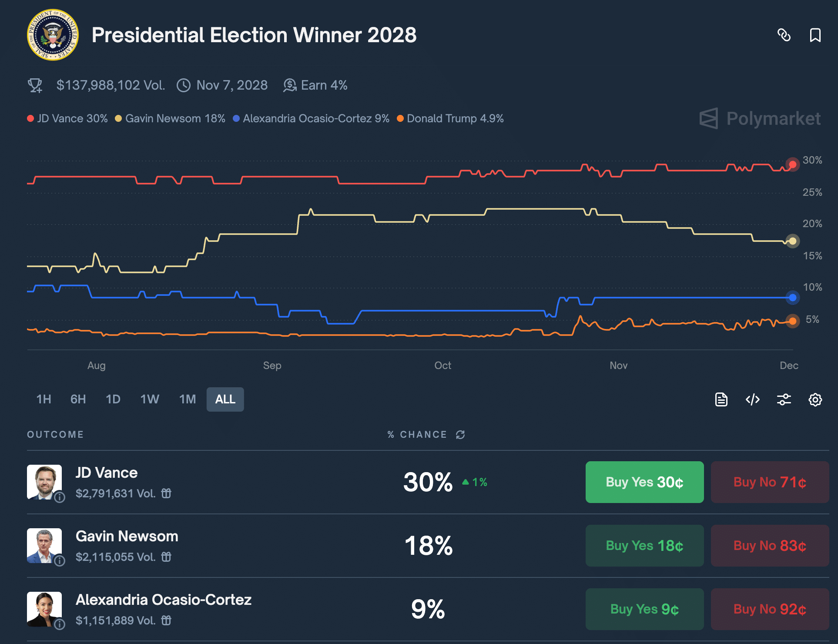Open the document icon below chart

pyautogui.click(x=721, y=399)
